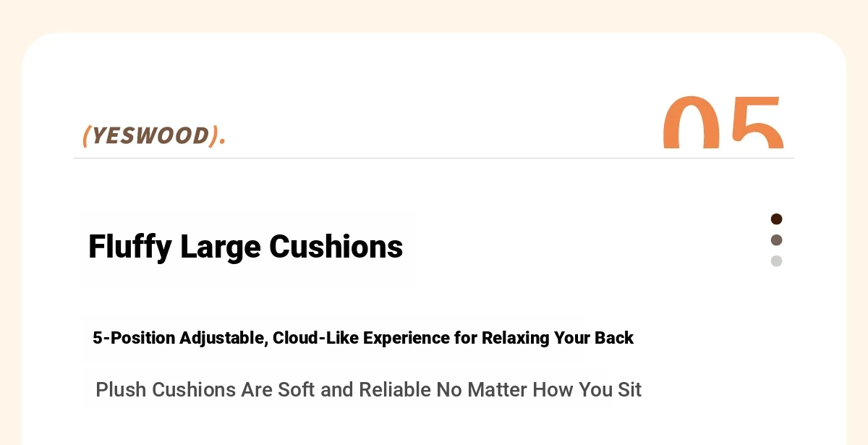Click the orange period after the YESWOOD logo
The height and width of the screenshot is (445, 868).
pos(222,141)
